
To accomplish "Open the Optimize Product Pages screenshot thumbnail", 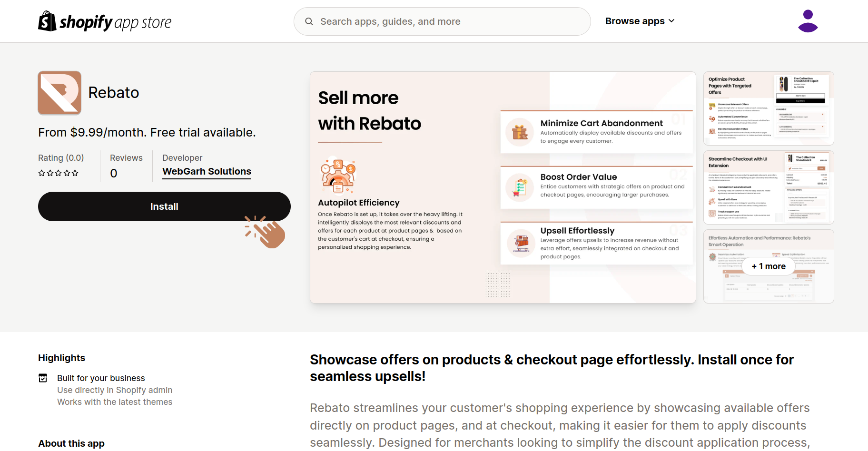I will pos(769,108).
